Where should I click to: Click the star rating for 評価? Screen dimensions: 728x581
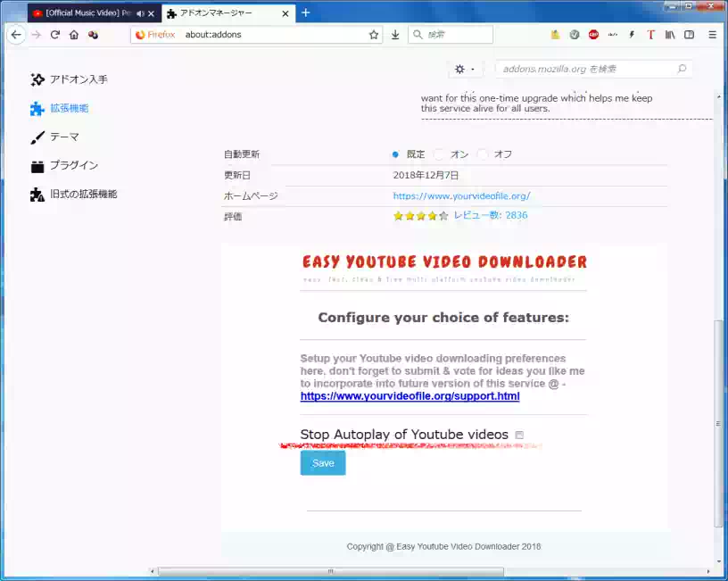(420, 215)
